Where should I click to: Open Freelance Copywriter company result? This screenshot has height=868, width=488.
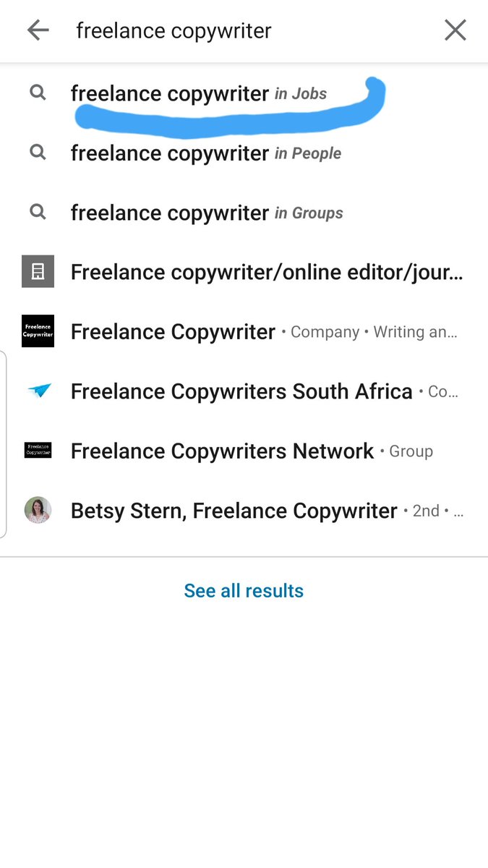[244, 331]
